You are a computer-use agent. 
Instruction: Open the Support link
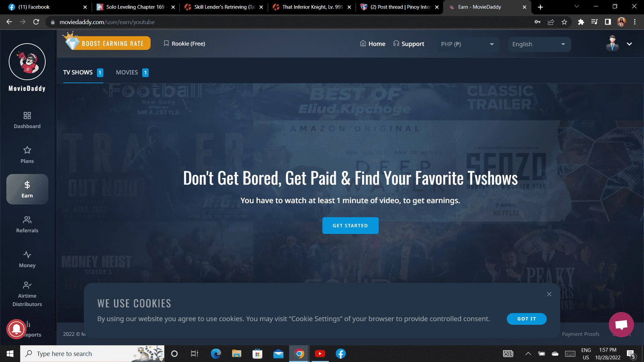[x=409, y=44]
